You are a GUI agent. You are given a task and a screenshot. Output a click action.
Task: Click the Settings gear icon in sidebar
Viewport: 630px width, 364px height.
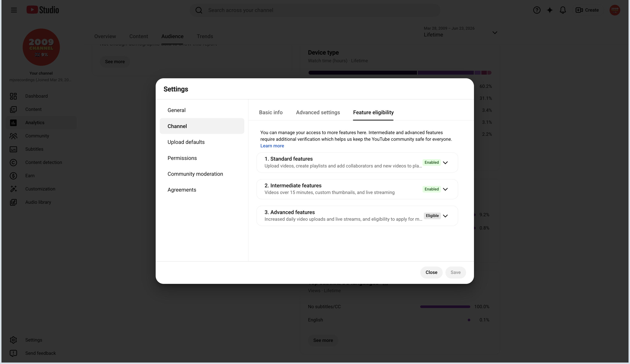click(13, 340)
